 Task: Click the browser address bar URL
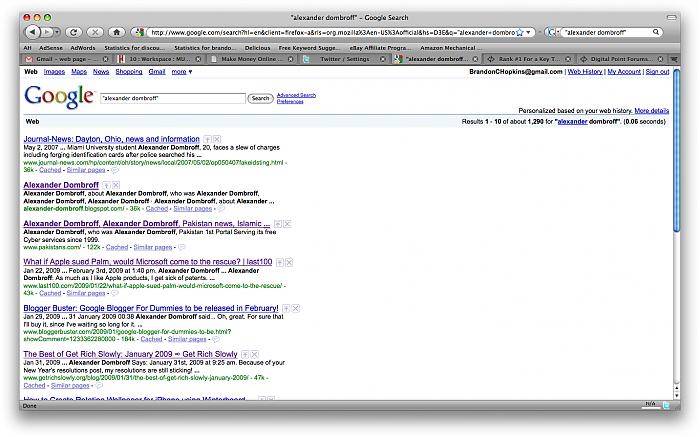pyautogui.click(x=332, y=32)
